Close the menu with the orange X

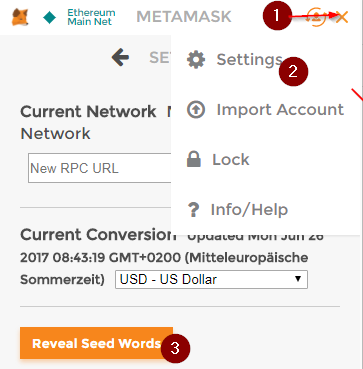click(342, 17)
